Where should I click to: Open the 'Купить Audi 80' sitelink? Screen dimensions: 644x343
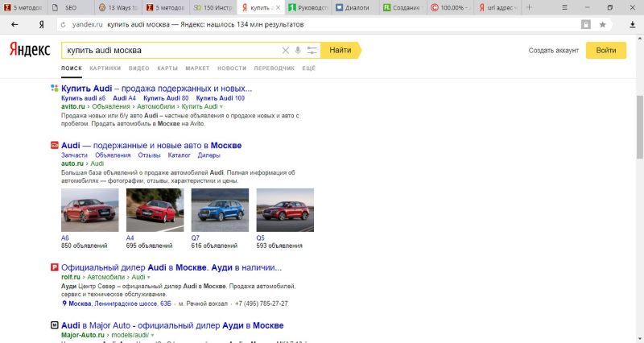(x=166, y=98)
